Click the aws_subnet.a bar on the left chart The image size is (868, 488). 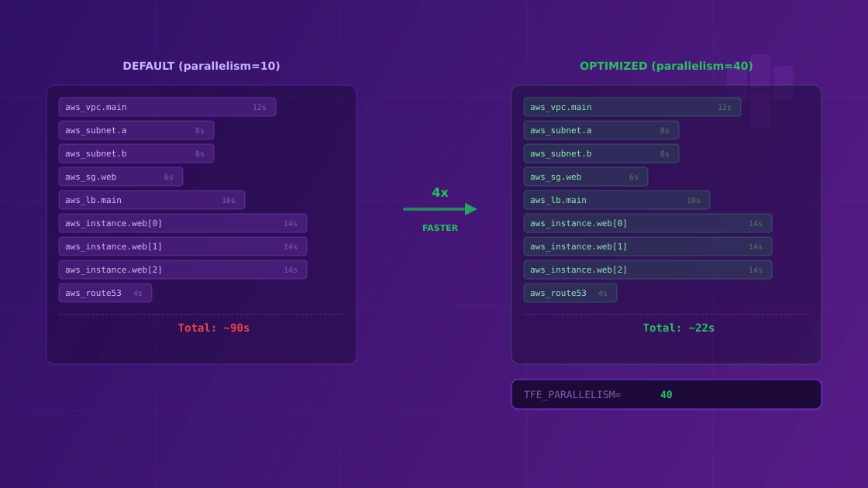click(136, 130)
